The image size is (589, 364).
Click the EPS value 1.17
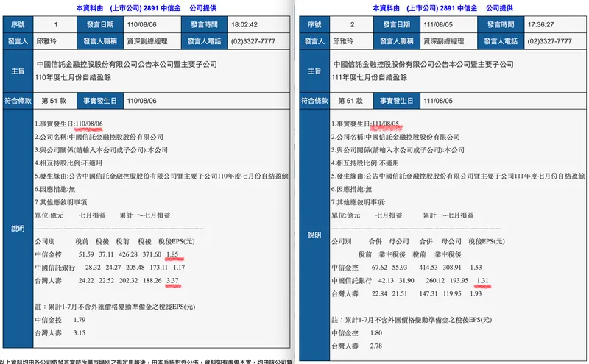point(179,268)
